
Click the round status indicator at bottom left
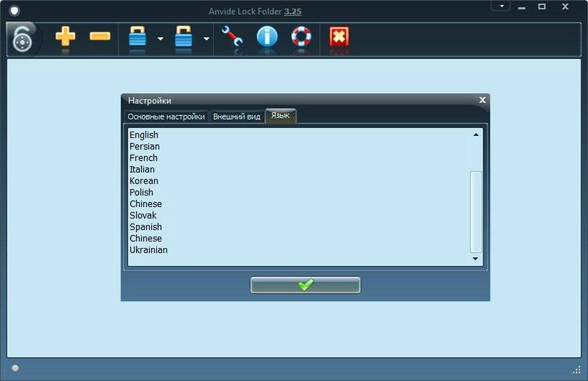(x=15, y=368)
